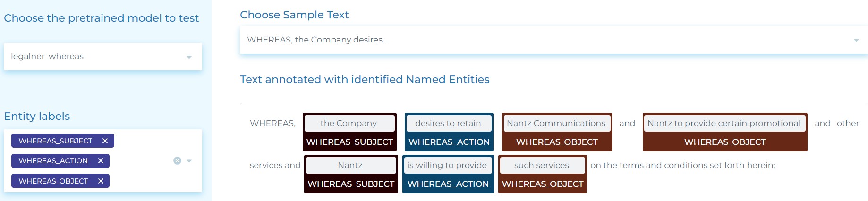Clear all selected entity labels

pos(177,161)
